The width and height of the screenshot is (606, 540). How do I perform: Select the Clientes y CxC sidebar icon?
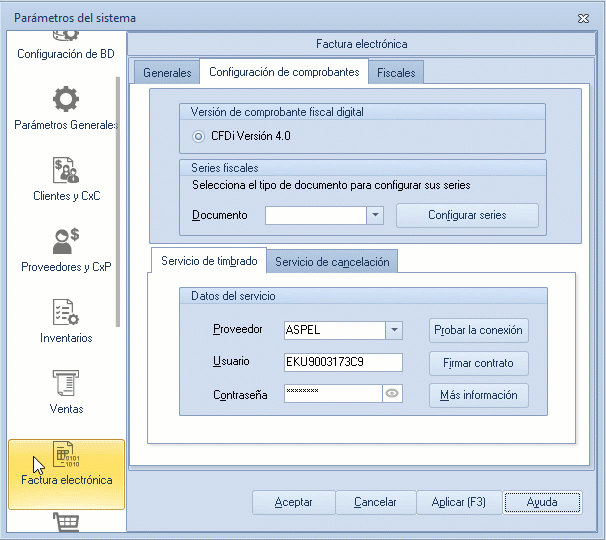pyautogui.click(x=66, y=170)
